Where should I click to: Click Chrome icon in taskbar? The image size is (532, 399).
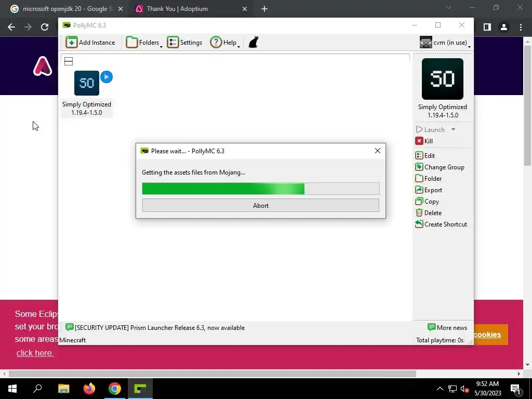click(115, 389)
